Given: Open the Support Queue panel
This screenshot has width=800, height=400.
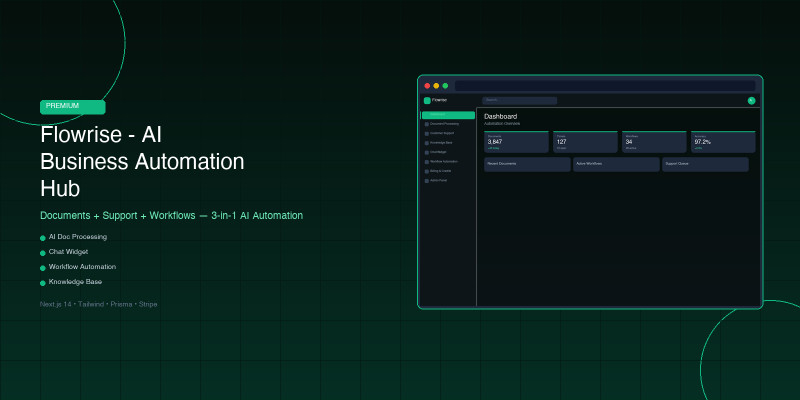Looking at the screenshot, I should coord(705,164).
